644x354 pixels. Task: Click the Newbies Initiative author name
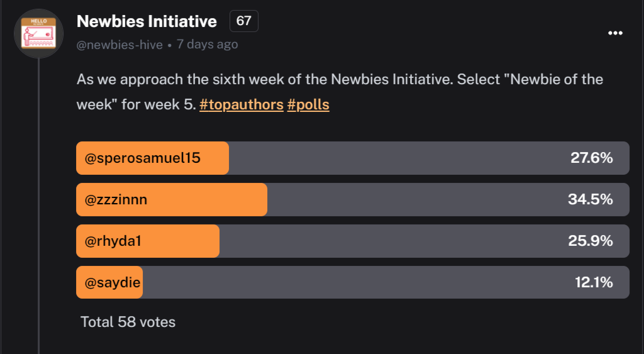point(147,21)
